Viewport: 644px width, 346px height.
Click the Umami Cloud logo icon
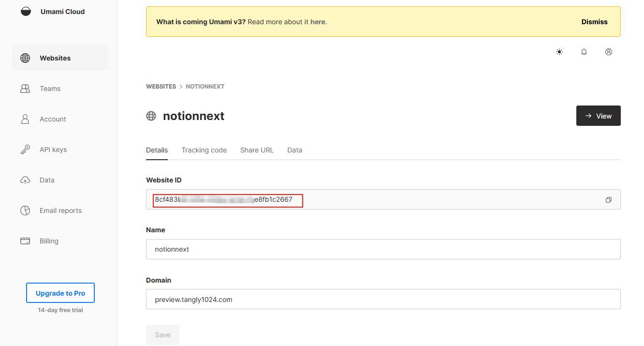pyautogui.click(x=26, y=12)
